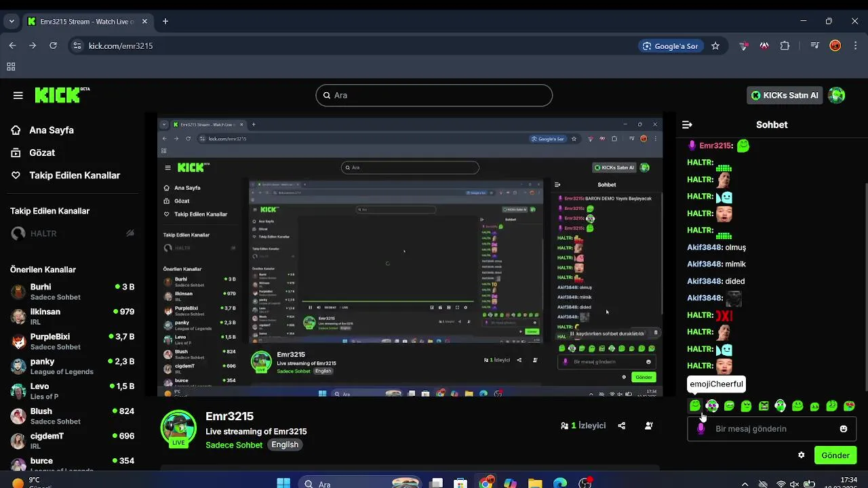Reload the page in browser
Image resolution: width=868 pixels, height=488 pixels.
(53, 45)
